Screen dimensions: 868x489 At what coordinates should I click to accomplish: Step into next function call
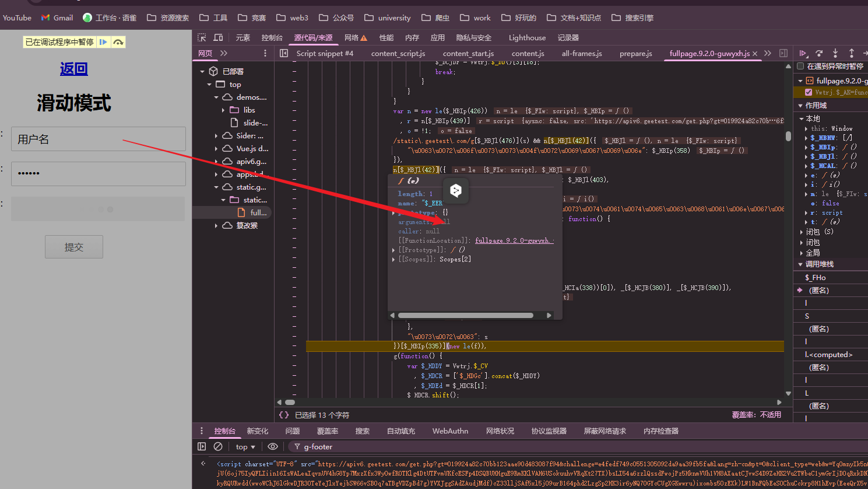[835, 53]
